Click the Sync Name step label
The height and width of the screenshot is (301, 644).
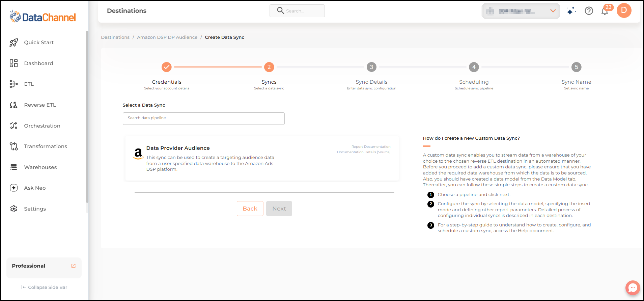pyautogui.click(x=577, y=82)
